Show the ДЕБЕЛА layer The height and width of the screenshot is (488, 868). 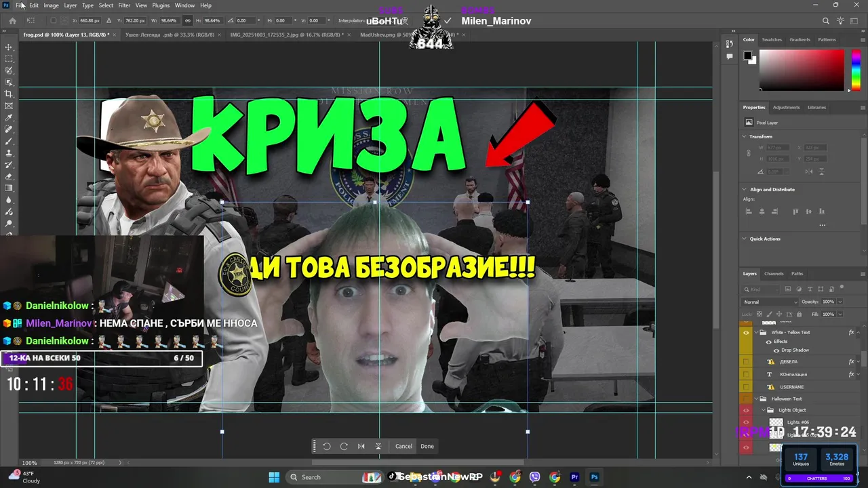[746, 362]
